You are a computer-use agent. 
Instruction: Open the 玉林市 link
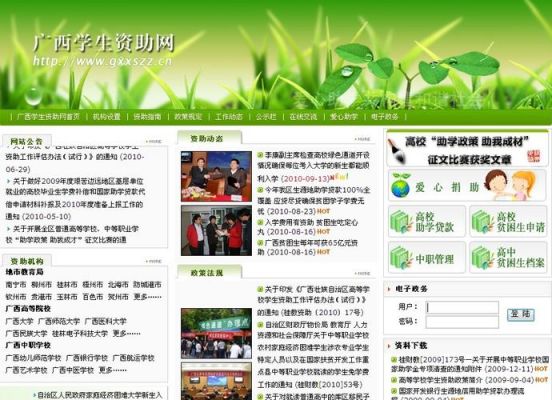click(x=67, y=297)
